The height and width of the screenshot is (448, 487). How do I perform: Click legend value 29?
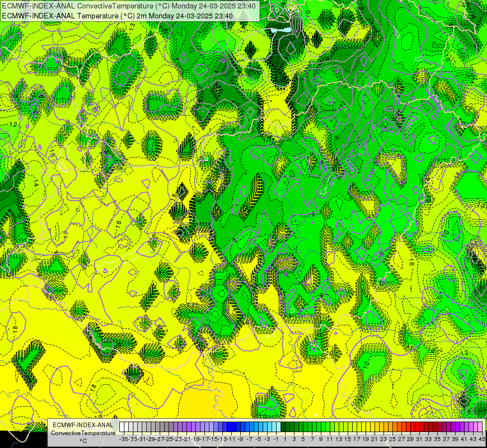point(410,439)
